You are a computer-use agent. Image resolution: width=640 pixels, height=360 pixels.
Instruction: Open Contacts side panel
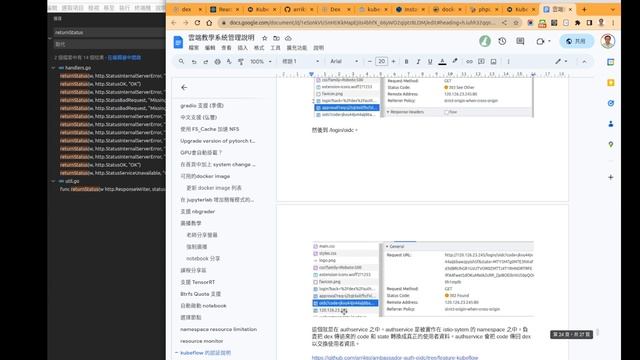click(x=611, y=124)
